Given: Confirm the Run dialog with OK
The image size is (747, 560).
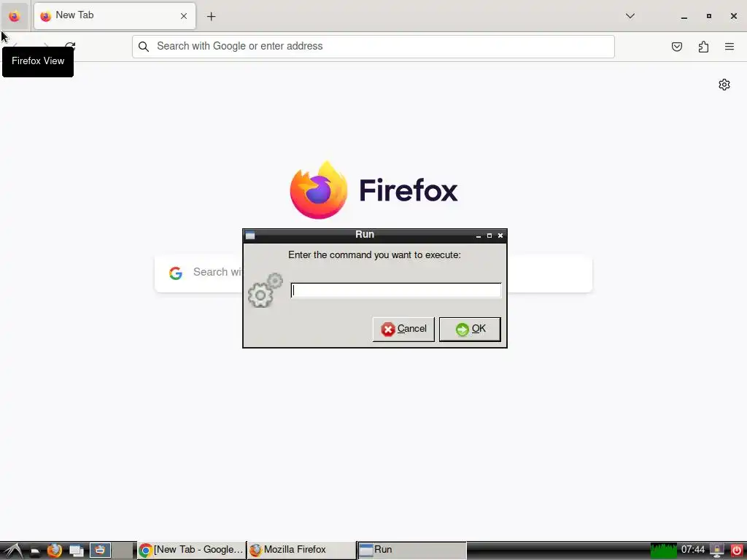Looking at the screenshot, I should [x=470, y=329].
